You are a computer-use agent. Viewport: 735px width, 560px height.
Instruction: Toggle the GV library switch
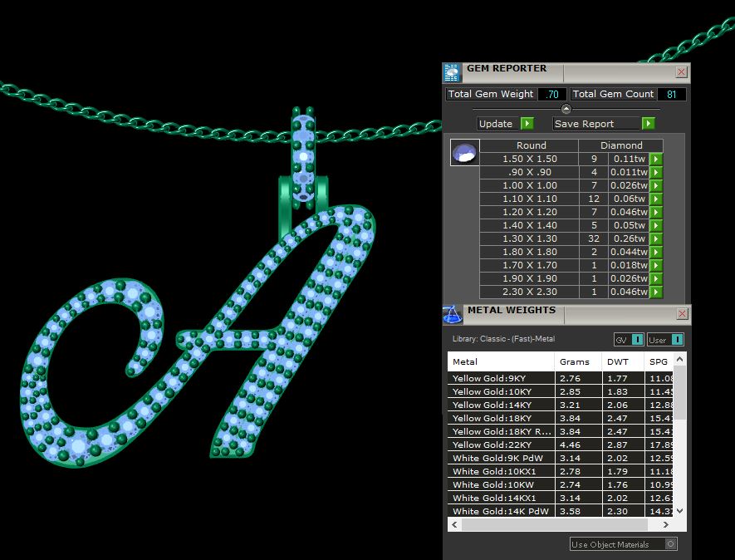[629, 340]
